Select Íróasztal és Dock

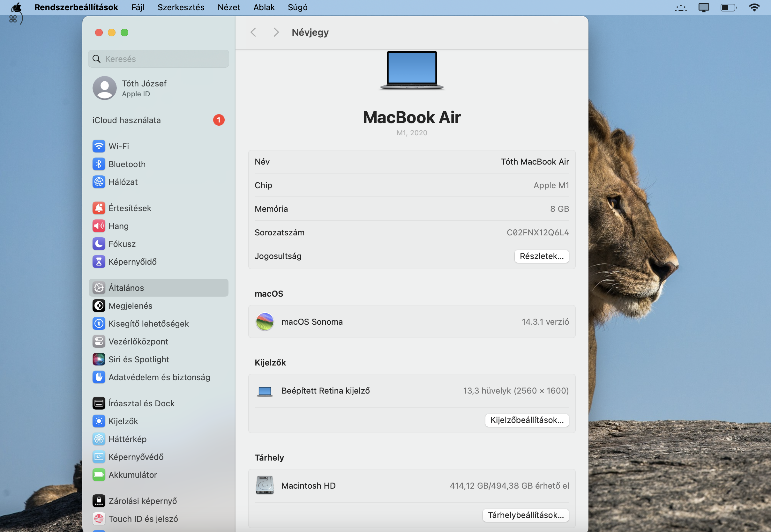click(x=158, y=403)
